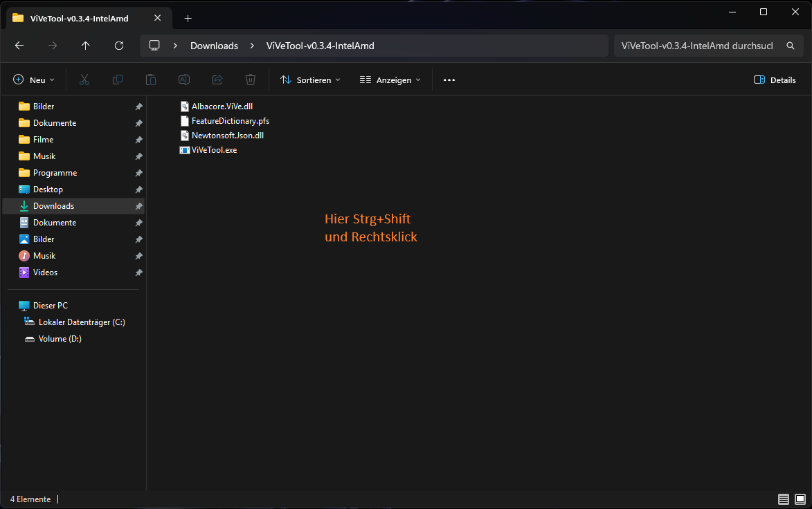Viewport: 812px width, 509px height.
Task: Click pin icon next to Programme
Action: click(138, 173)
